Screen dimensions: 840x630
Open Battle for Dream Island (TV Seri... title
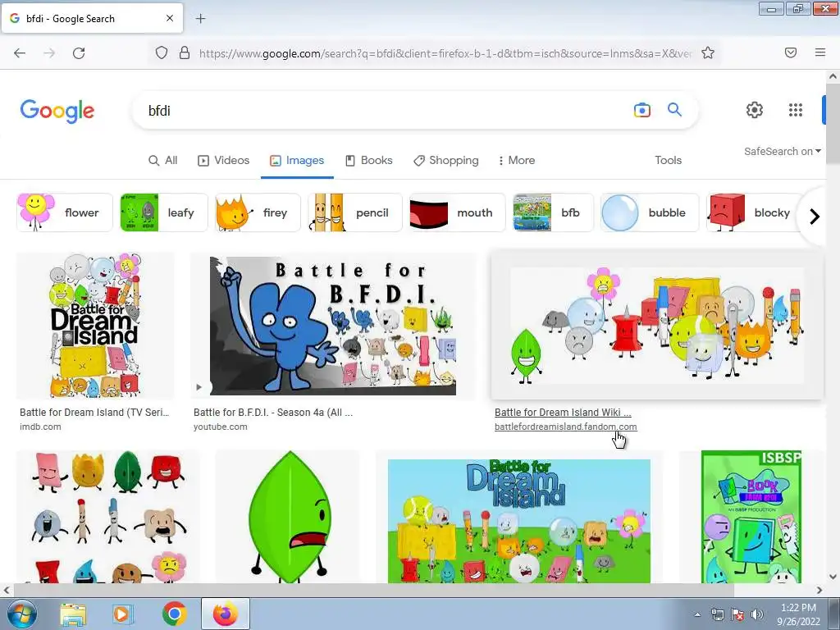[x=94, y=413]
